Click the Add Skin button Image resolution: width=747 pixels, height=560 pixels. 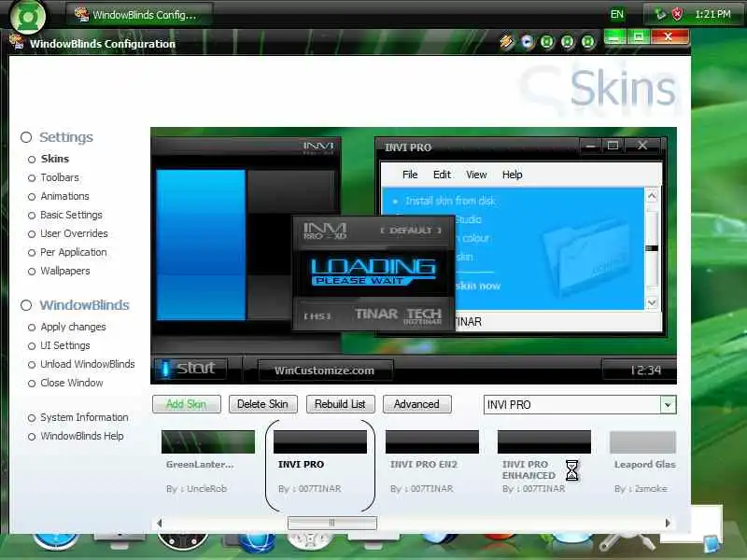tap(186, 404)
